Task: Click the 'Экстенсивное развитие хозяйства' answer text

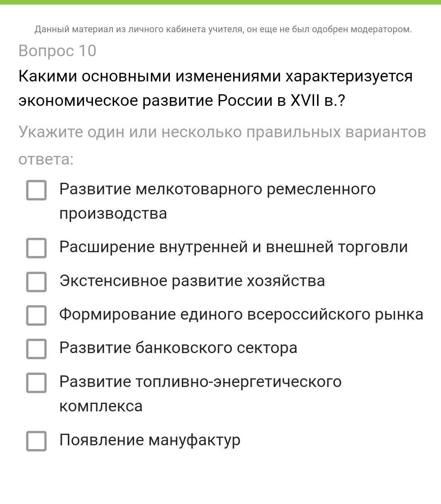Action: (x=192, y=281)
